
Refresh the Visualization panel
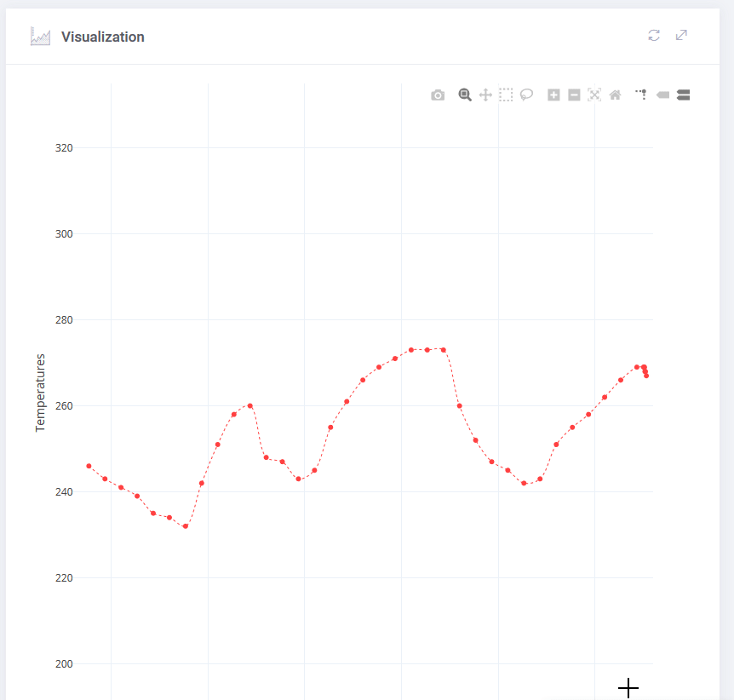point(654,35)
